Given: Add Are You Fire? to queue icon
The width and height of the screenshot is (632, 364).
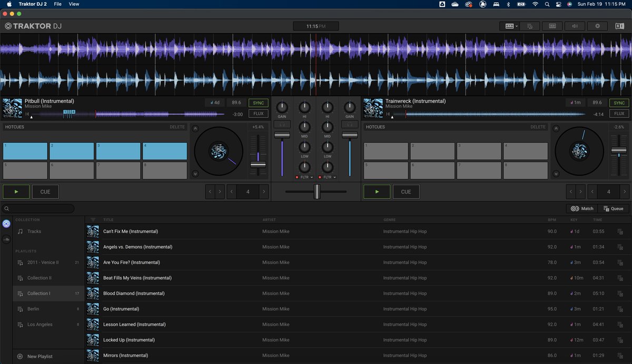Looking at the screenshot, I should 620,262.
